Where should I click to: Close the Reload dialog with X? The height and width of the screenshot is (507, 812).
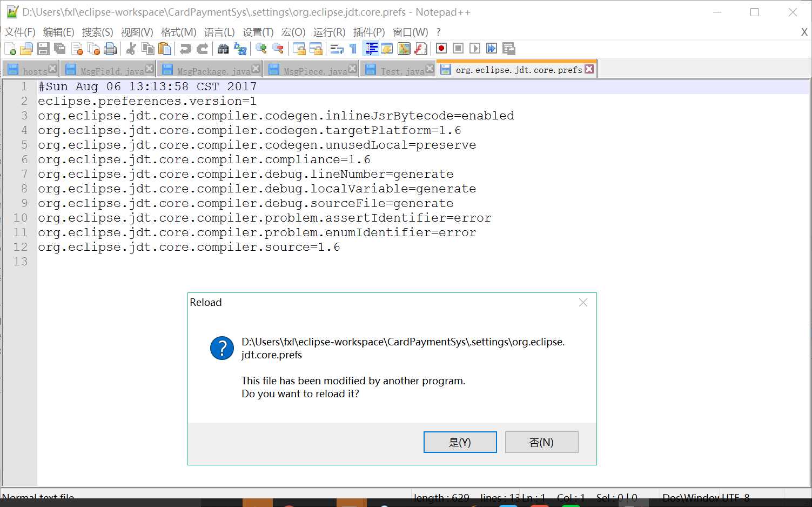coord(583,303)
